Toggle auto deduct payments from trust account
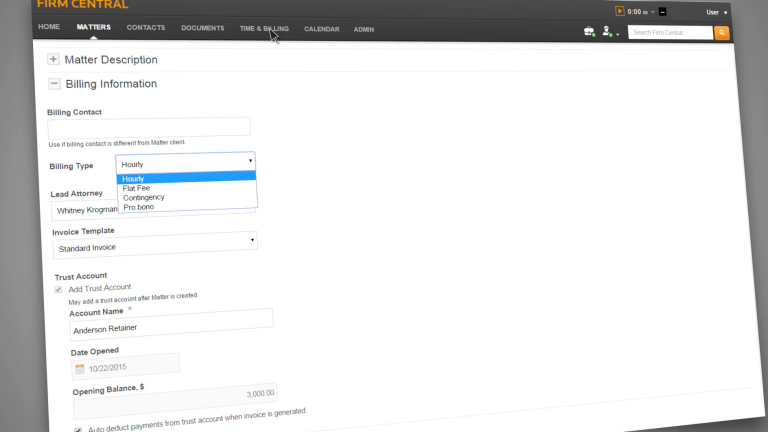 coord(79,431)
